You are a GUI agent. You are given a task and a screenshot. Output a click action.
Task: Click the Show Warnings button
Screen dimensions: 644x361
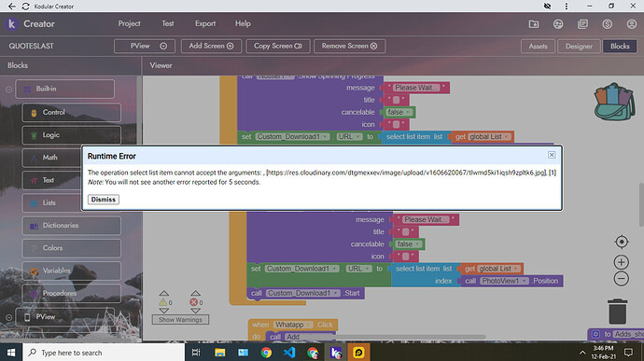click(x=180, y=320)
